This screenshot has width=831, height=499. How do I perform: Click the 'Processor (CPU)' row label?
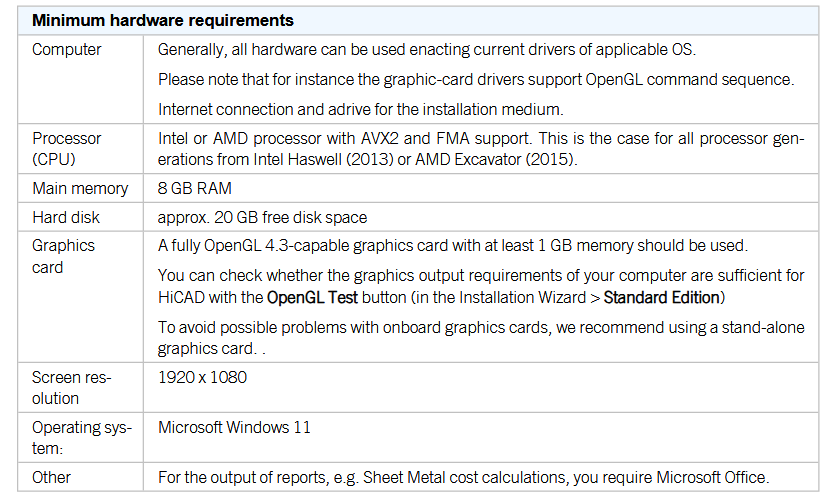[66, 148]
